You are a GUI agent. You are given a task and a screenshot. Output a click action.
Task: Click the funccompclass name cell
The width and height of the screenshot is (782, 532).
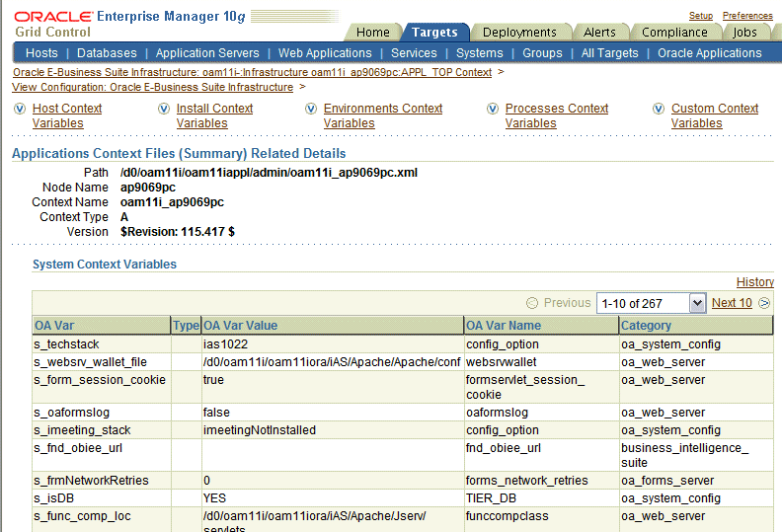click(542, 520)
